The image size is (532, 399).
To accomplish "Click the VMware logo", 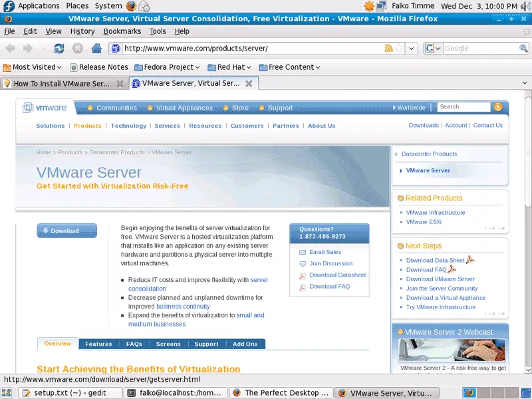I will pos(45,108).
